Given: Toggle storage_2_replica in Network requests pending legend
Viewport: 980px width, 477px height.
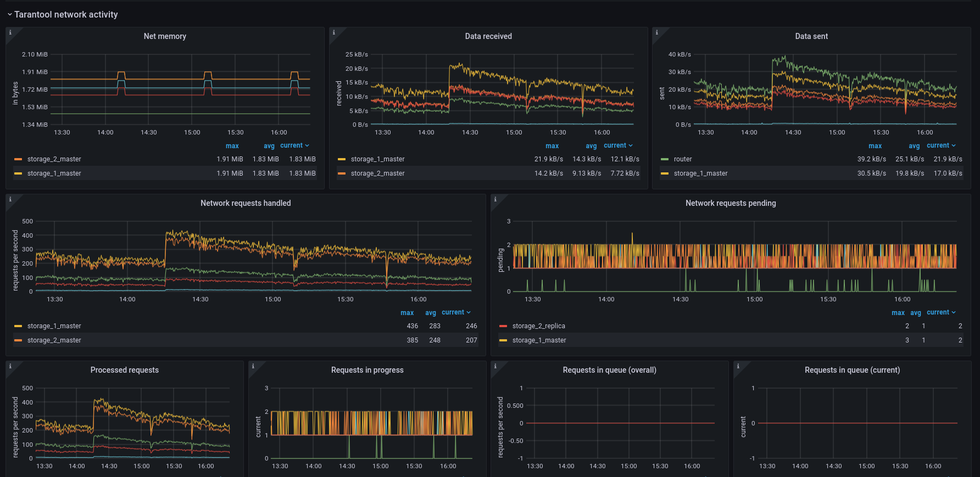Looking at the screenshot, I should click(539, 326).
